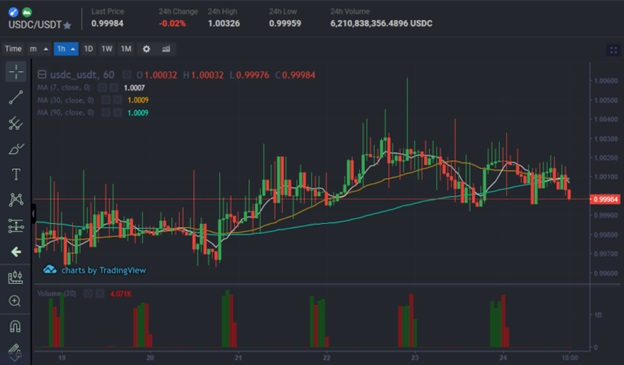Open the 1h hours interval dropdown
Screen dimensions: 624x365
point(66,49)
